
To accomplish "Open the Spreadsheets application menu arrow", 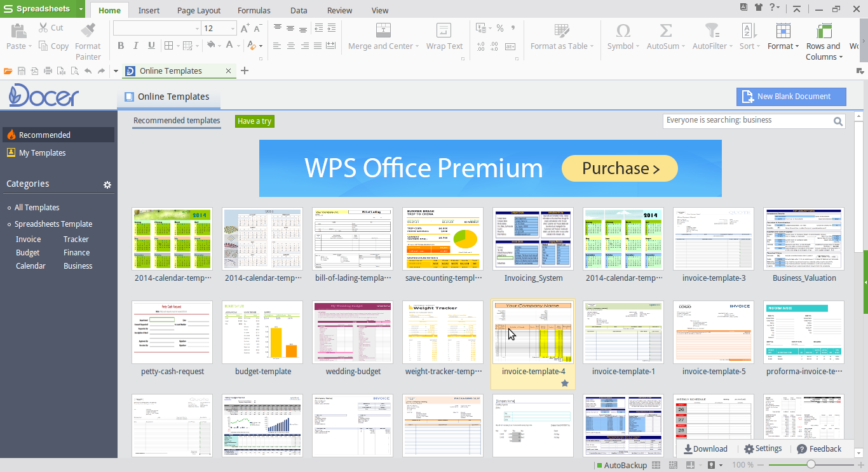I will click(x=81, y=10).
